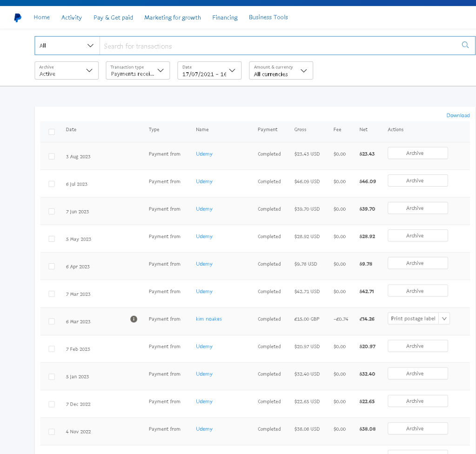Open the Date range filter dropdown
The height and width of the screenshot is (454, 476).
coord(209,70)
